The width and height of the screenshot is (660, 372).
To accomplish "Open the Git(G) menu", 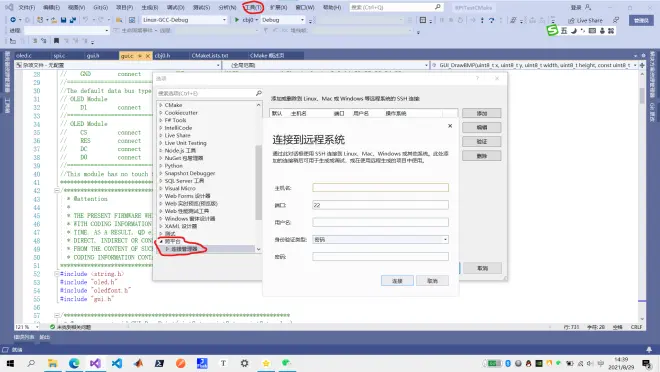I will [101, 8].
